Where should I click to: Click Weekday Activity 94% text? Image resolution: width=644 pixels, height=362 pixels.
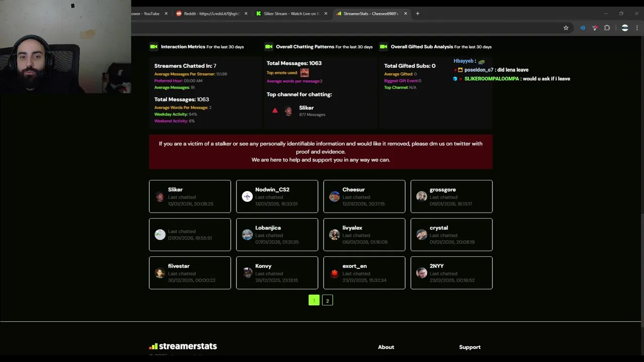point(176,114)
